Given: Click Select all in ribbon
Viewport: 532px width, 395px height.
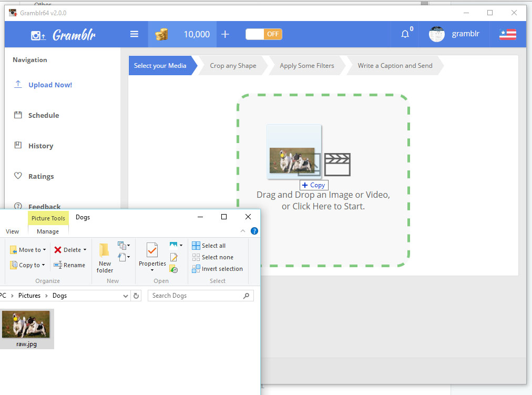Looking at the screenshot, I should tap(209, 245).
